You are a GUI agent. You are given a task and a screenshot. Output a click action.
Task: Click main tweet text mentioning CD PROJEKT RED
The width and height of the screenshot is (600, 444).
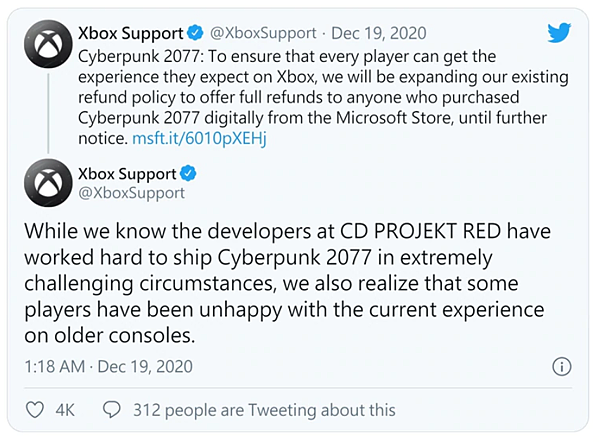pyautogui.click(x=288, y=283)
